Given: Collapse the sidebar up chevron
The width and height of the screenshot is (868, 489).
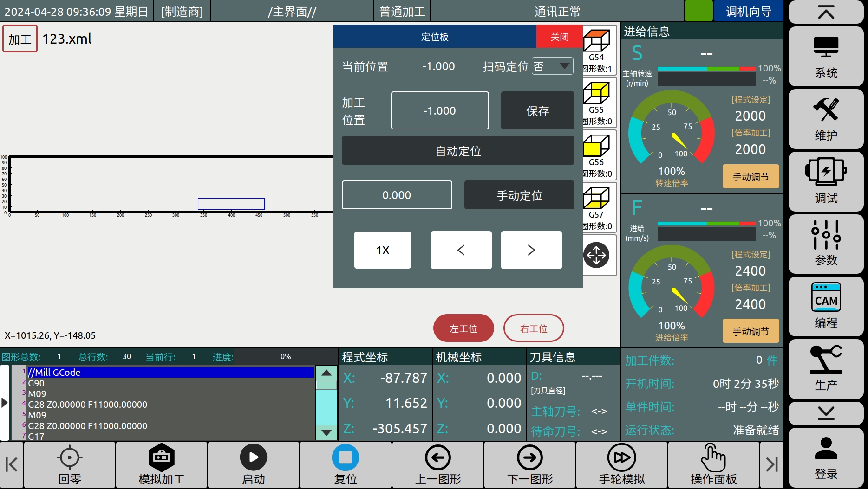Looking at the screenshot, I should coord(826,13).
